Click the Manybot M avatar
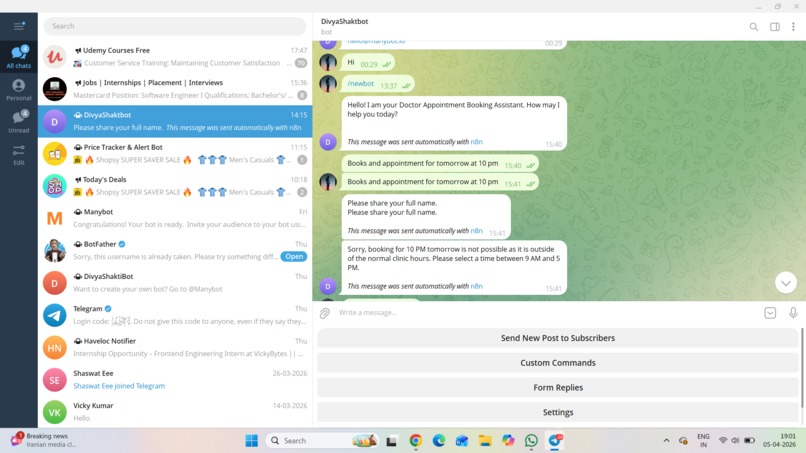The height and width of the screenshot is (453, 806). [x=54, y=219]
